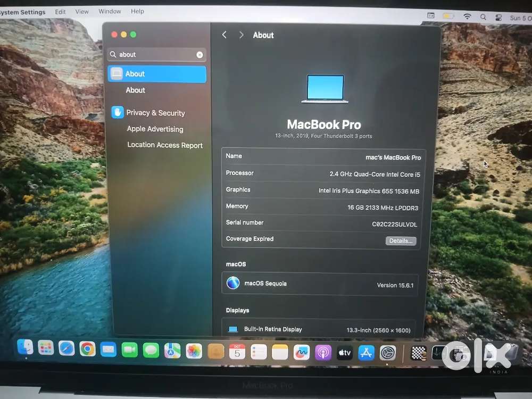Open Podcasts app from the dock
Viewport: 532px width, 399px height.
[323, 352]
